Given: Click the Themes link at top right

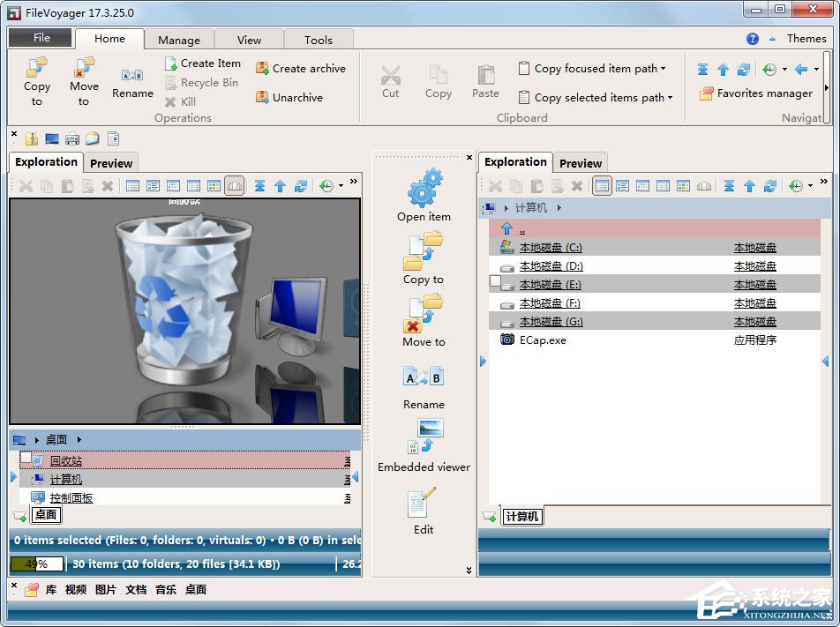Looking at the screenshot, I should click(806, 39).
